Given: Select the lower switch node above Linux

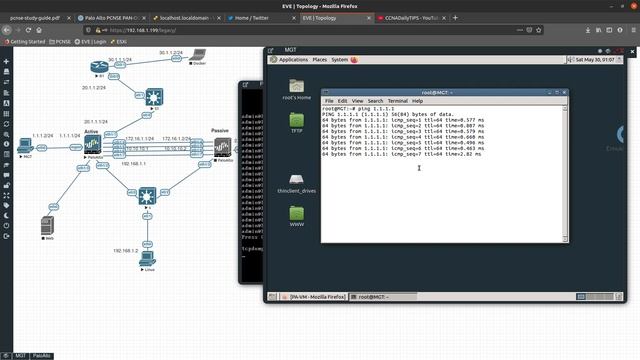Looking at the screenshot, I should pyautogui.click(x=147, y=196).
